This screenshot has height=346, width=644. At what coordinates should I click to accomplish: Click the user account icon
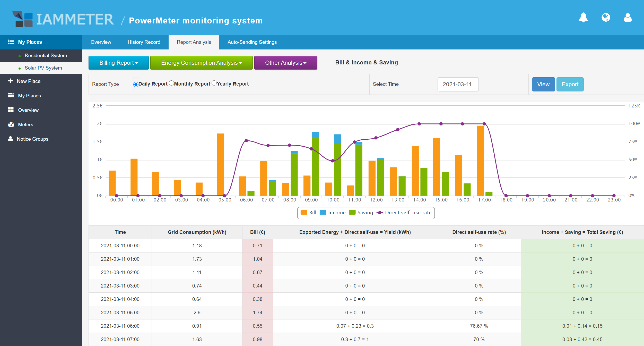click(x=628, y=18)
